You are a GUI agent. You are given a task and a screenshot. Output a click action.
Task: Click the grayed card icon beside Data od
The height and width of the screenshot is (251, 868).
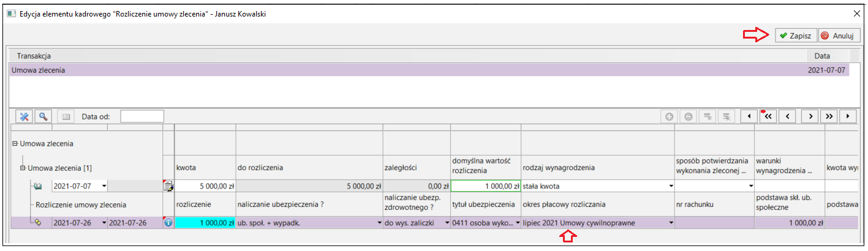(65, 116)
